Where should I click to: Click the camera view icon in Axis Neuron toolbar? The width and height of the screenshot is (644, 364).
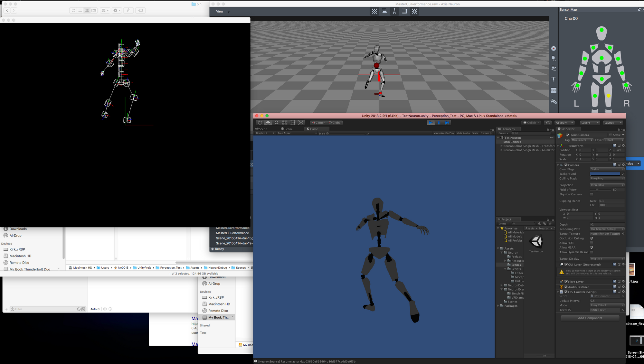(384, 11)
